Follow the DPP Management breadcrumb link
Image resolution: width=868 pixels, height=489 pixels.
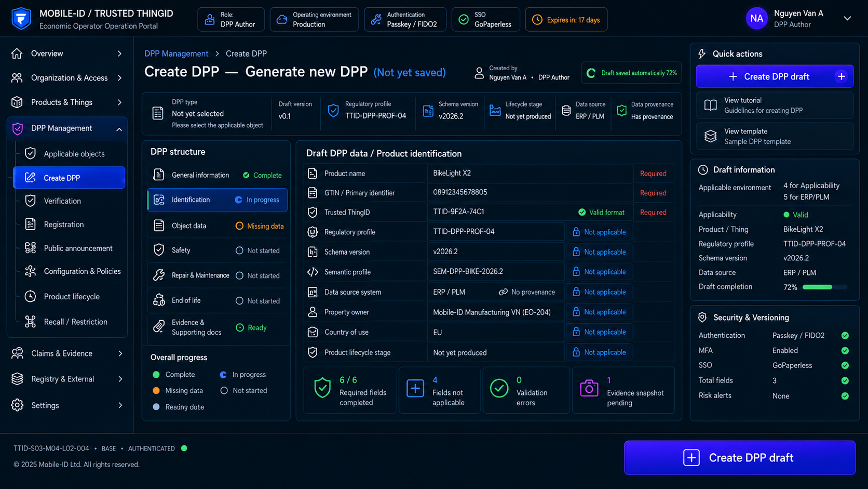[176, 54]
